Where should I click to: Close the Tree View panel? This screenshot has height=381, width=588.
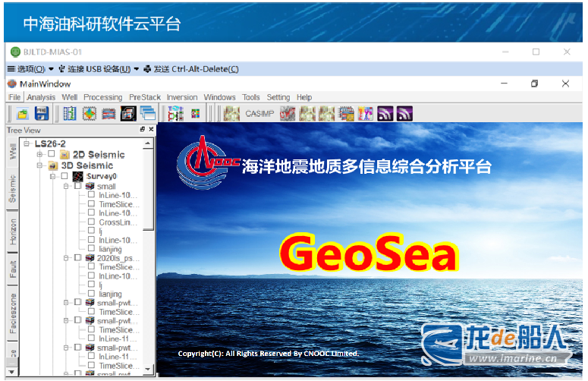[x=151, y=129]
